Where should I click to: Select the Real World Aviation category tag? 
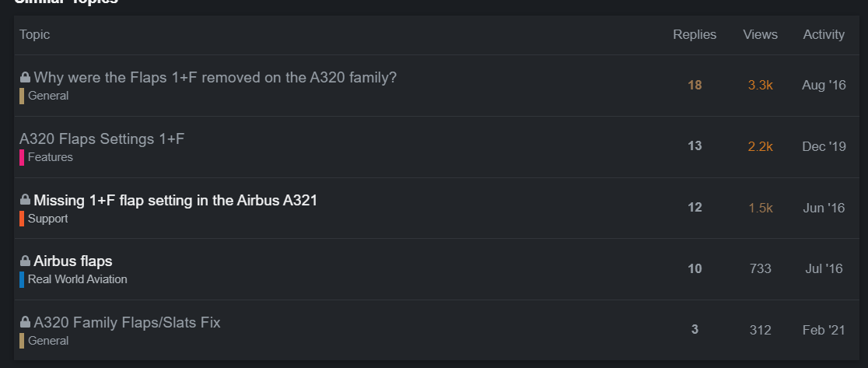(x=77, y=279)
